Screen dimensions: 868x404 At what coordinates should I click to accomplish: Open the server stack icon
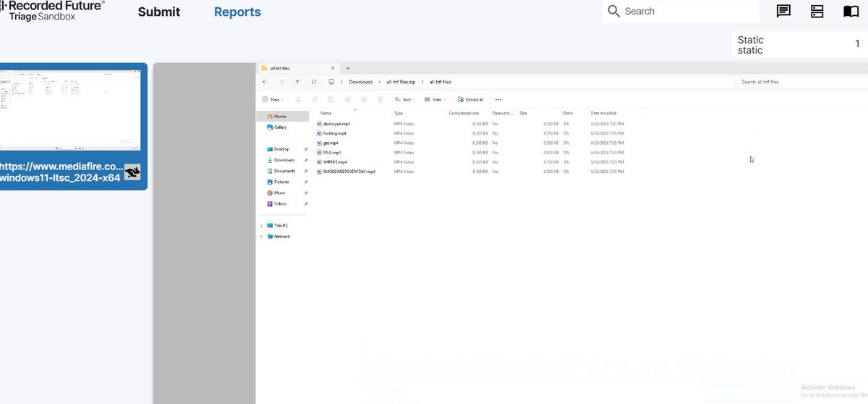pos(817,12)
